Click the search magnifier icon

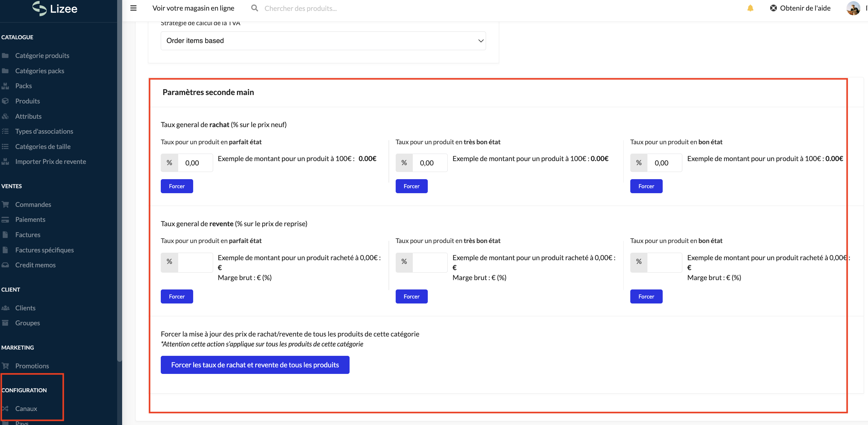[x=255, y=8]
